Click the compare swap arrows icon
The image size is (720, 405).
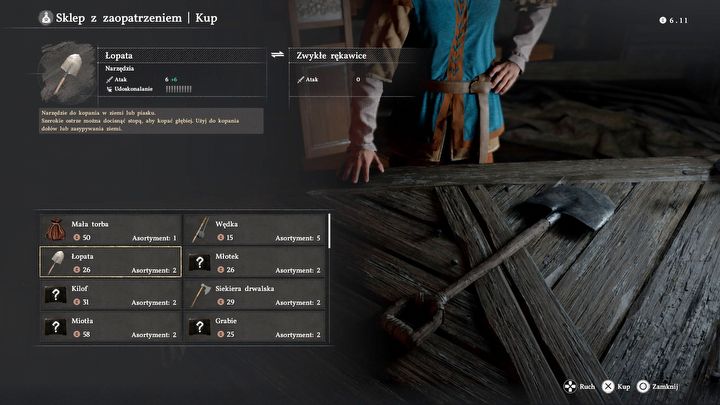[277, 55]
